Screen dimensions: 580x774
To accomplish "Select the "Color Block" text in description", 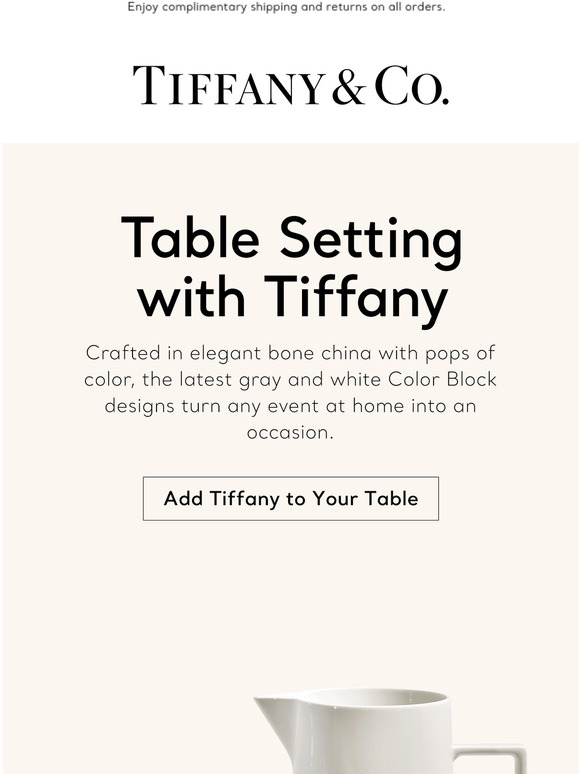I will [x=442, y=379].
